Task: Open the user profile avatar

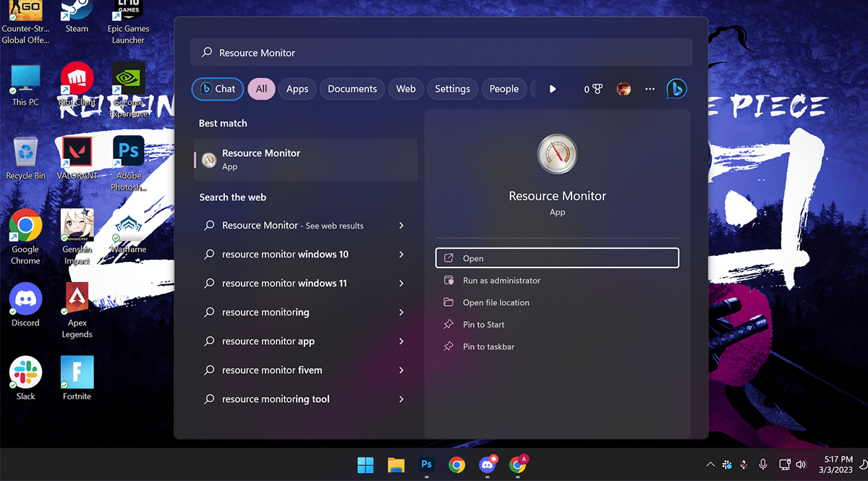Action: pyautogui.click(x=624, y=89)
